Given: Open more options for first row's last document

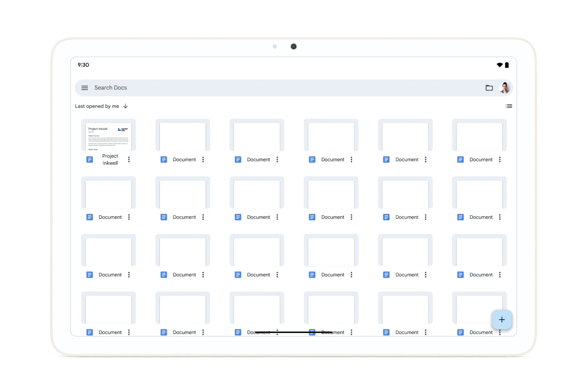Looking at the screenshot, I should coord(500,160).
